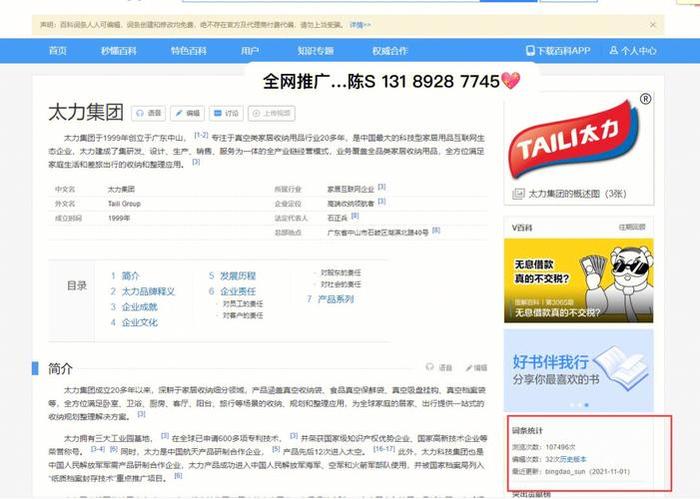The image size is (700, 499).
Task: Jump to sub-entry 对员工的责任
Action: pos(243,304)
